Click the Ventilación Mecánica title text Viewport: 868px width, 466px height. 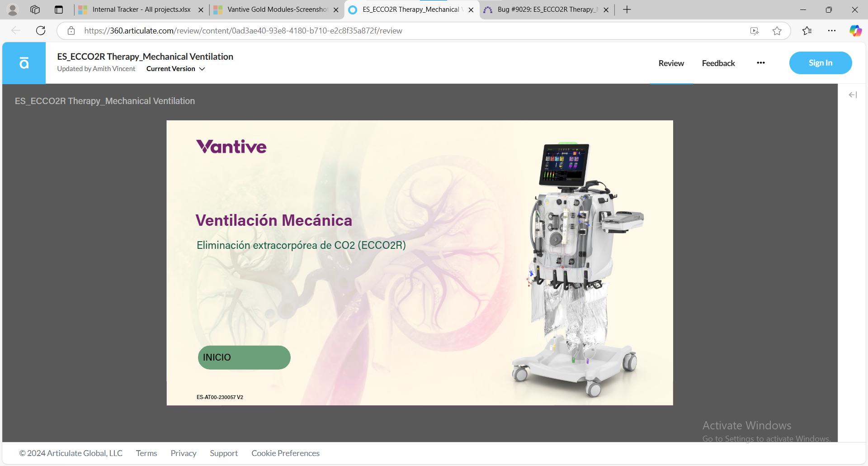click(x=274, y=220)
